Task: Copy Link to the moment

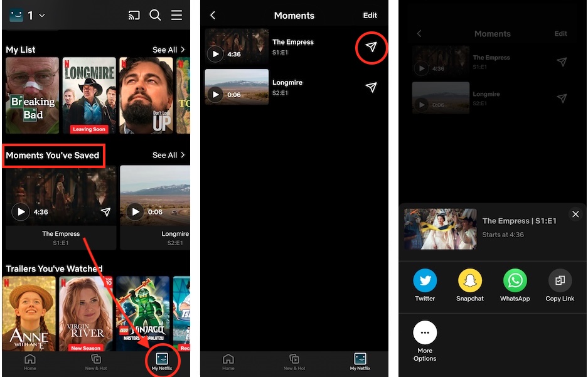Action: coord(560,285)
